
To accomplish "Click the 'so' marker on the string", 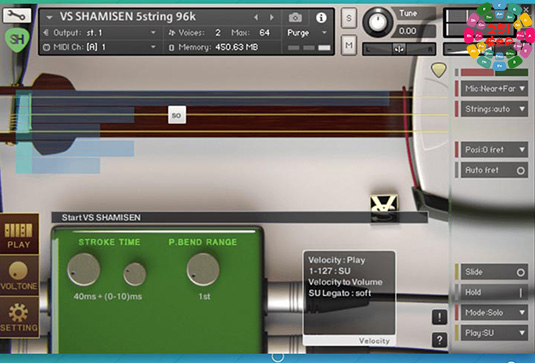I will [x=177, y=115].
